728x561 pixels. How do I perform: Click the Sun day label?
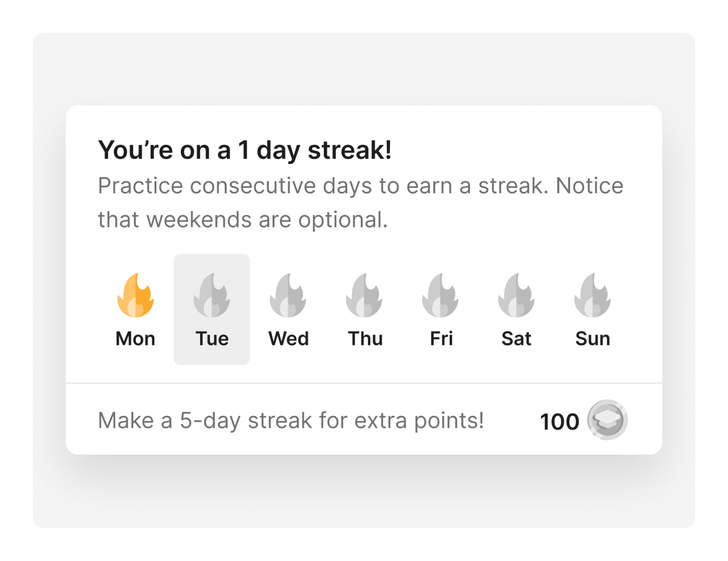tap(593, 339)
